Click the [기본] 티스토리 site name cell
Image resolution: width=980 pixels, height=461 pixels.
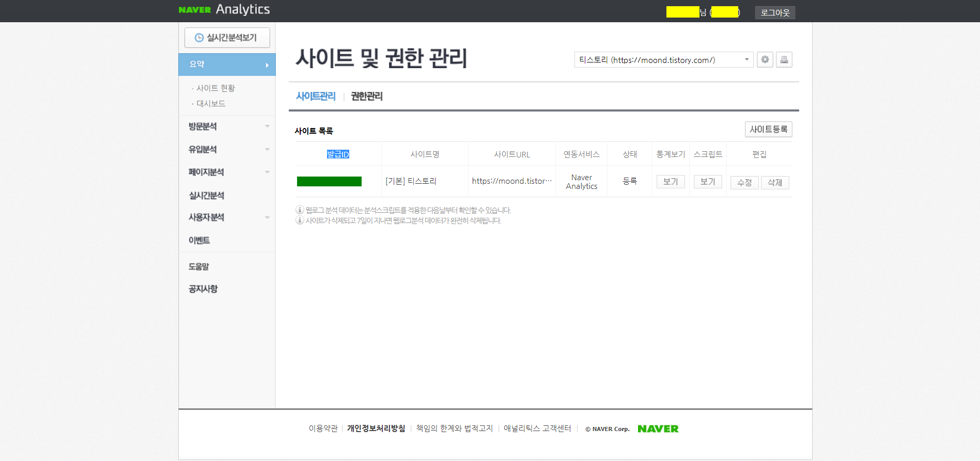click(x=411, y=181)
